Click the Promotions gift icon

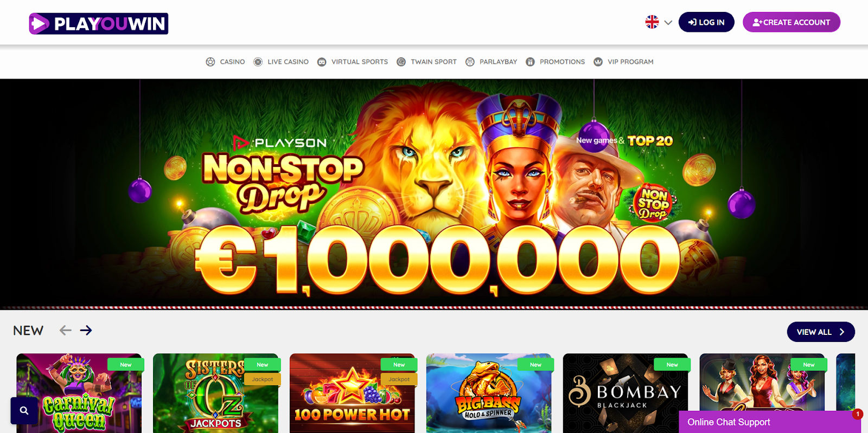530,62
